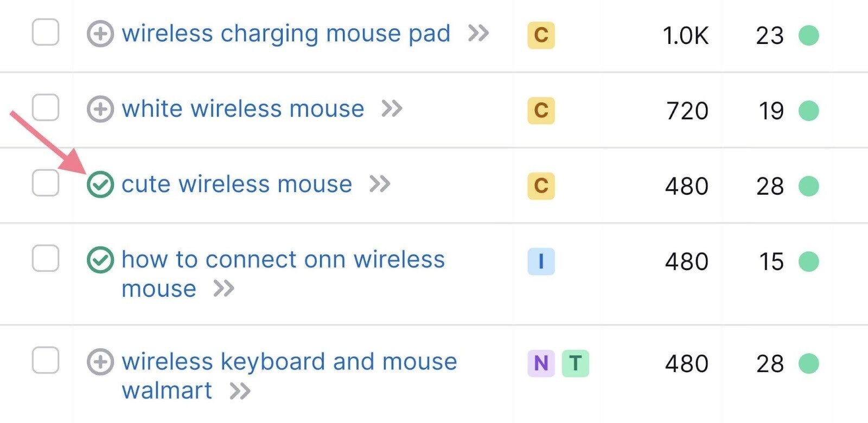This screenshot has width=868, height=423.
Task: Open the cute wireless mouse keyword link
Action: click(236, 184)
